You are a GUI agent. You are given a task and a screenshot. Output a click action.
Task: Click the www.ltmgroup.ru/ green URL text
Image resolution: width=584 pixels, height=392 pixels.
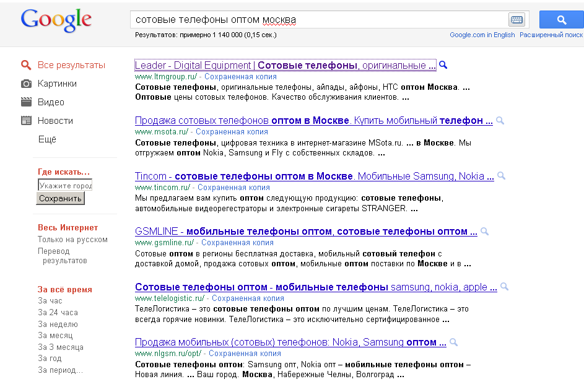(166, 77)
